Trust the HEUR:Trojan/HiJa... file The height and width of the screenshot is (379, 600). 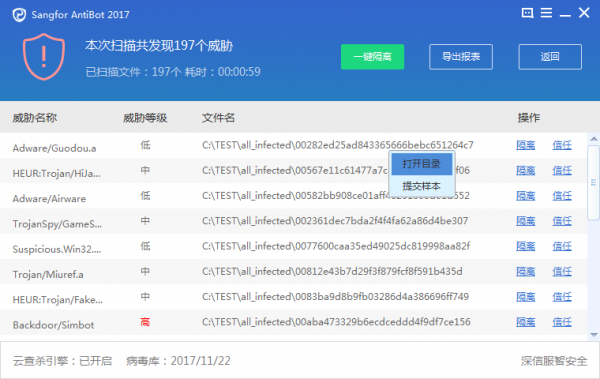coord(562,170)
